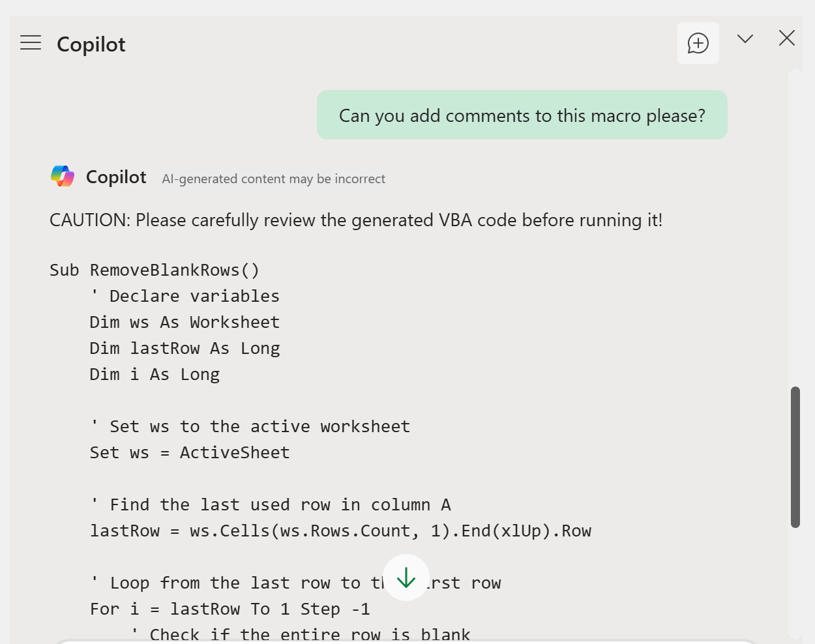This screenshot has width=815, height=644.
Task: Click the Copilot heading at the pane top
Action: [x=91, y=44]
